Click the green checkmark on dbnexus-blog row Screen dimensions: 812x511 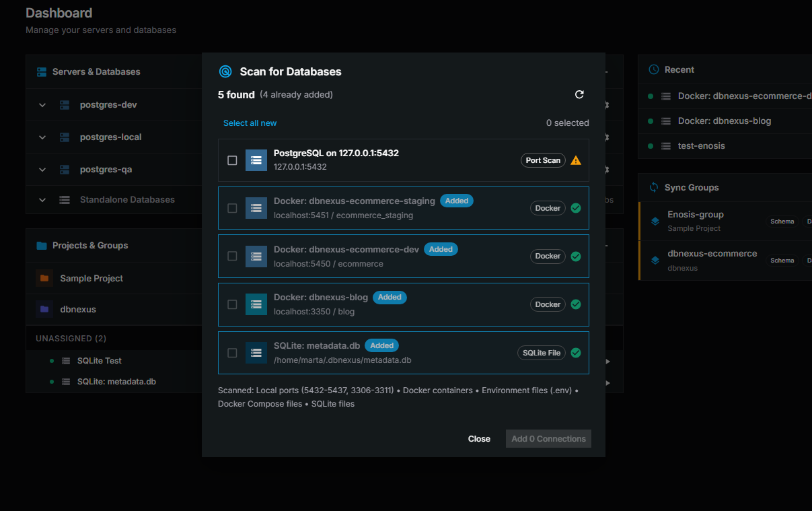tap(576, 304)
